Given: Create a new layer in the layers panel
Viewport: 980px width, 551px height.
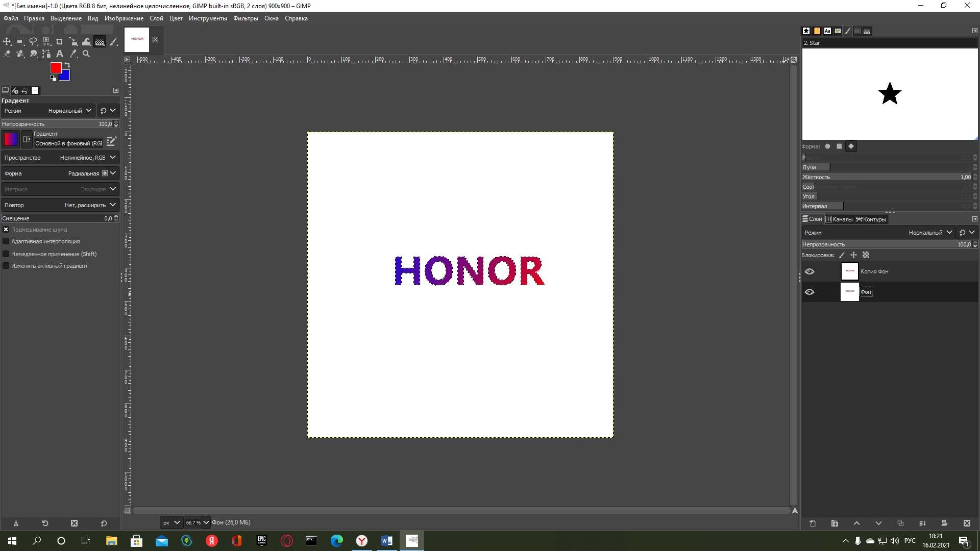Looking at the screenshot, I should [x=813, y=523].
